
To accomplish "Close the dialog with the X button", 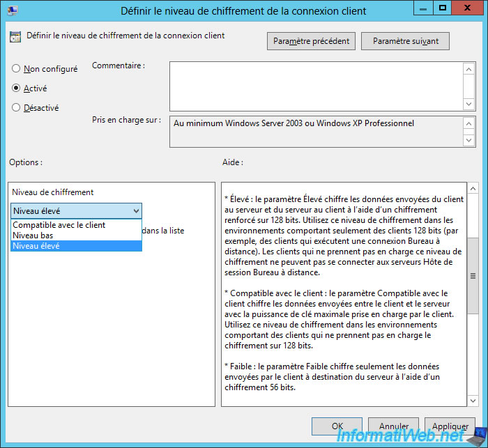I will point(467,8).
